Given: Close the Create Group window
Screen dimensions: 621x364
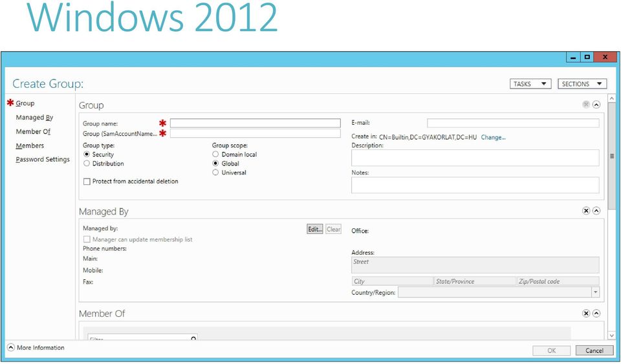Looking at the screenshot, I should (605, 58).
